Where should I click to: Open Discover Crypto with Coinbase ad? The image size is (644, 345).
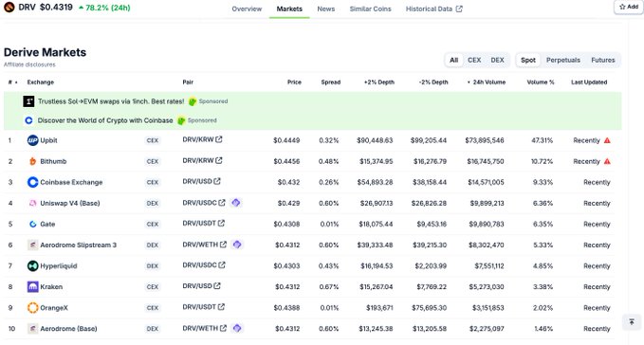click(x=105, y=120)
